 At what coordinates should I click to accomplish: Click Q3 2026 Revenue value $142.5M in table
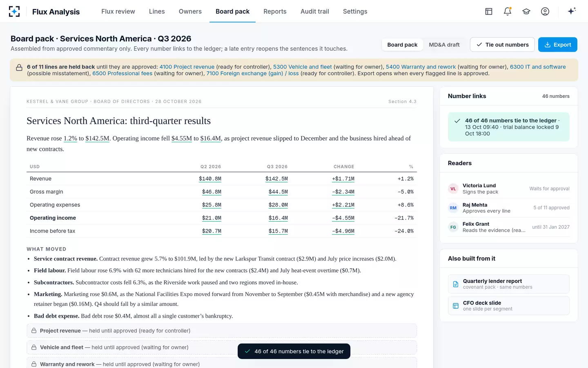pyautogui.click(x=276, y=179)
